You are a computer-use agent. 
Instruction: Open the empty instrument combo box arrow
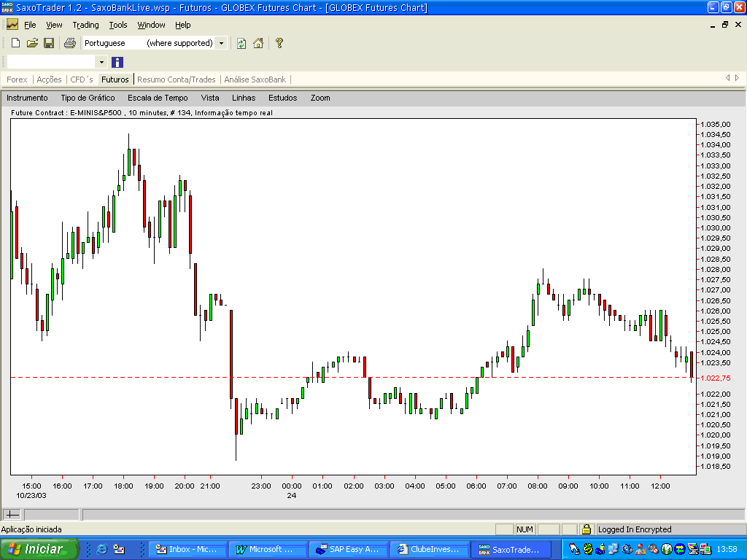[101, 63]
